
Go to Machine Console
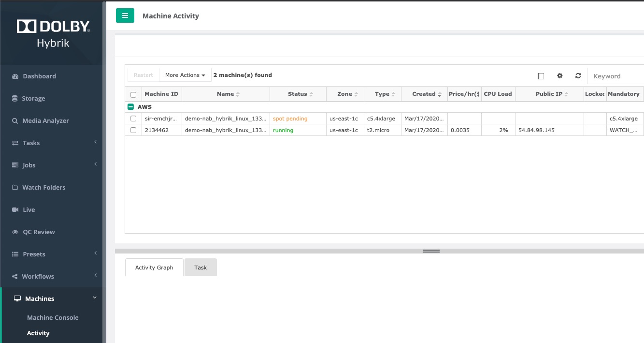[53, 318]
